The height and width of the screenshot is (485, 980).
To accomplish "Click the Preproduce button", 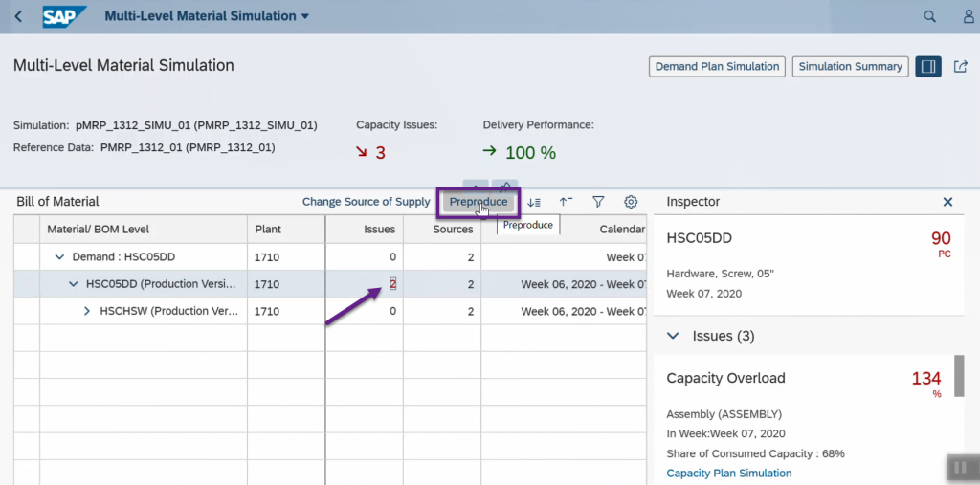I will [x=479, y=202].
